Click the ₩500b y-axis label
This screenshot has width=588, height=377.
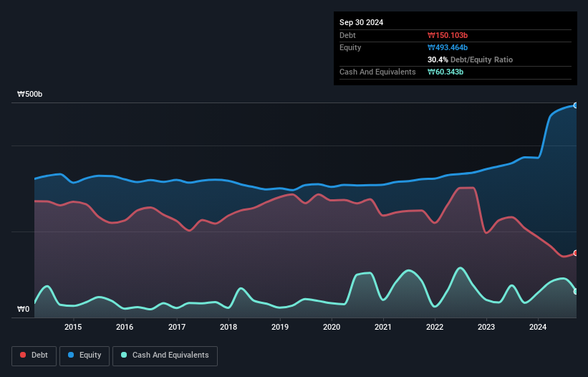29,94
